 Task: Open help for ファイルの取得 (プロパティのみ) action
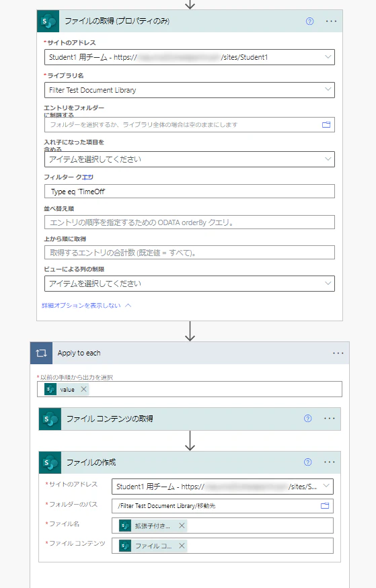309,22
